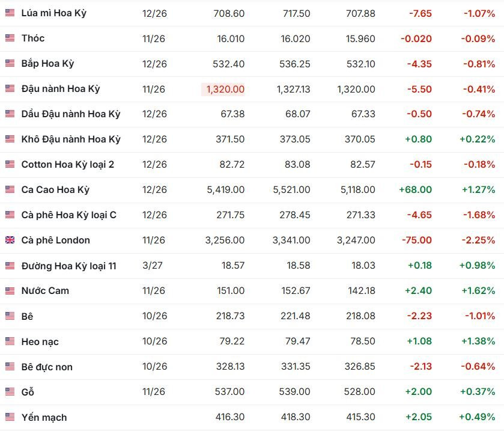Open the Lúa mì Hoa Kỳ commodity link
This screenshot has width=504, height=431.
[54, 13]
